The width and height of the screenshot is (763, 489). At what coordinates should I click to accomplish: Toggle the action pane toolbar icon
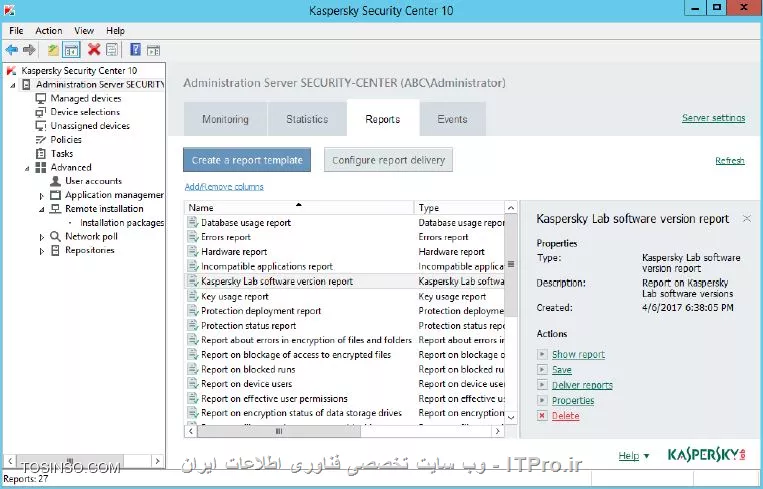pos(153,50)
